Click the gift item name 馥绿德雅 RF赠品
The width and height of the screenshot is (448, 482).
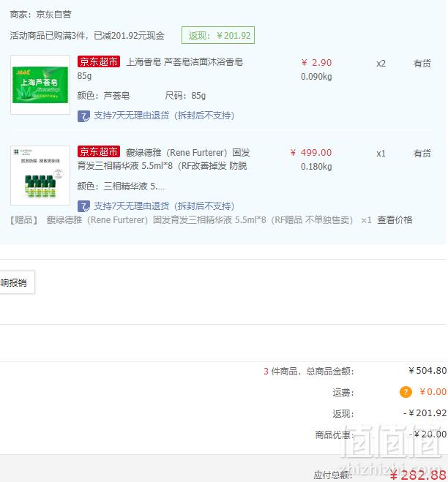coord(199,220)
